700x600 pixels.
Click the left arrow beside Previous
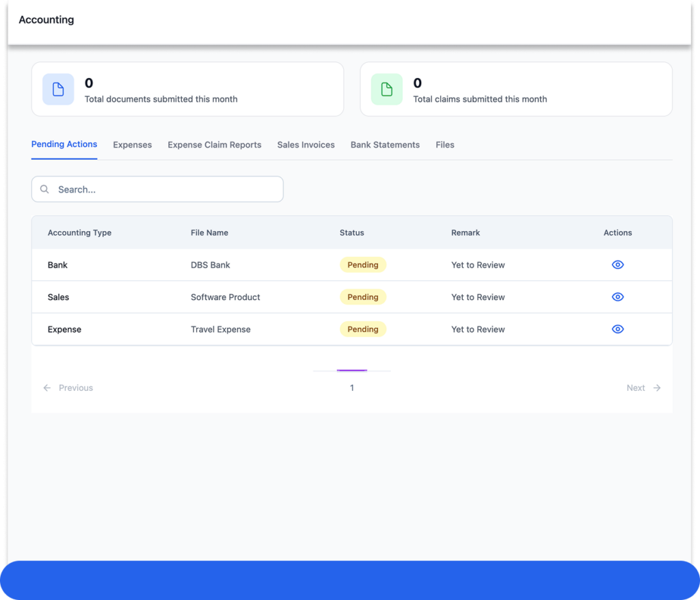(47, 387)
